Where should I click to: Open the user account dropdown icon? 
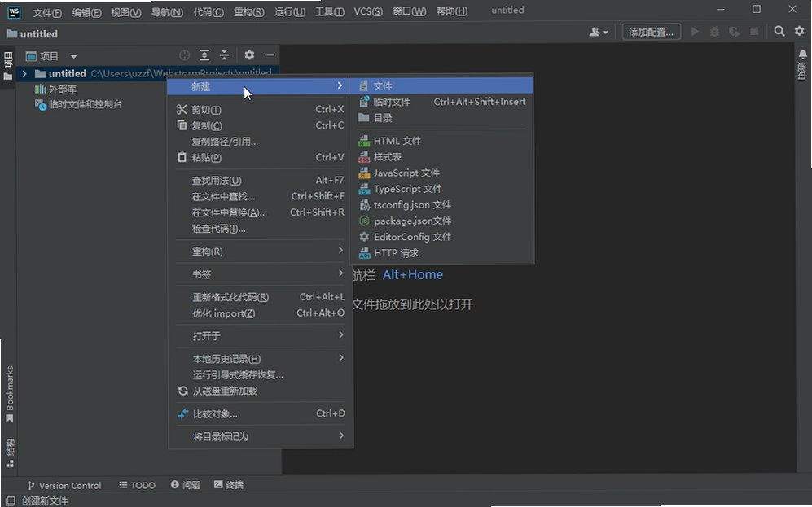coord(598,32)
